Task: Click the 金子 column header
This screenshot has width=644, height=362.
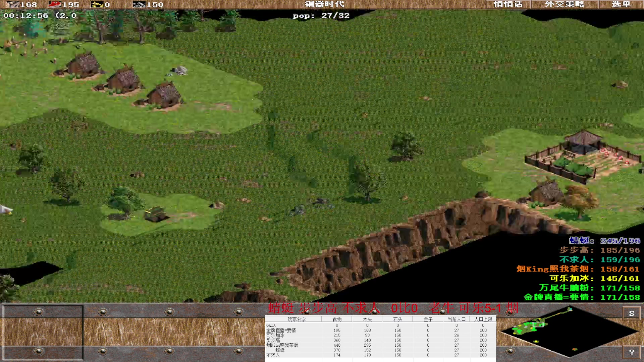Action: coord(428,319)
